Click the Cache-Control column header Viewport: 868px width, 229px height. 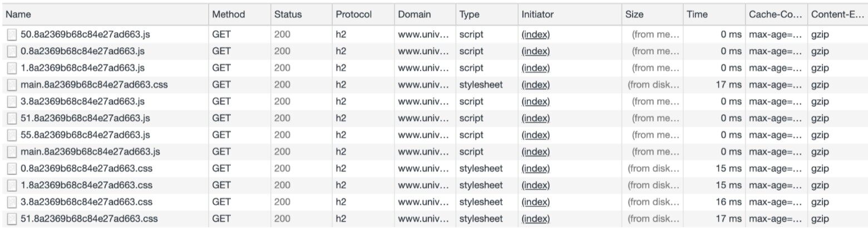[x=776, y=14]
